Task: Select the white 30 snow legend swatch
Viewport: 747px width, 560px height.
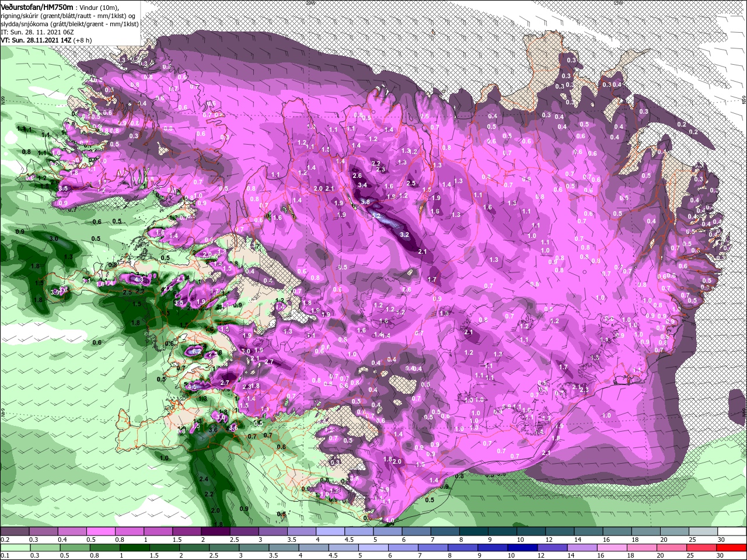Action: click(732, 531)
